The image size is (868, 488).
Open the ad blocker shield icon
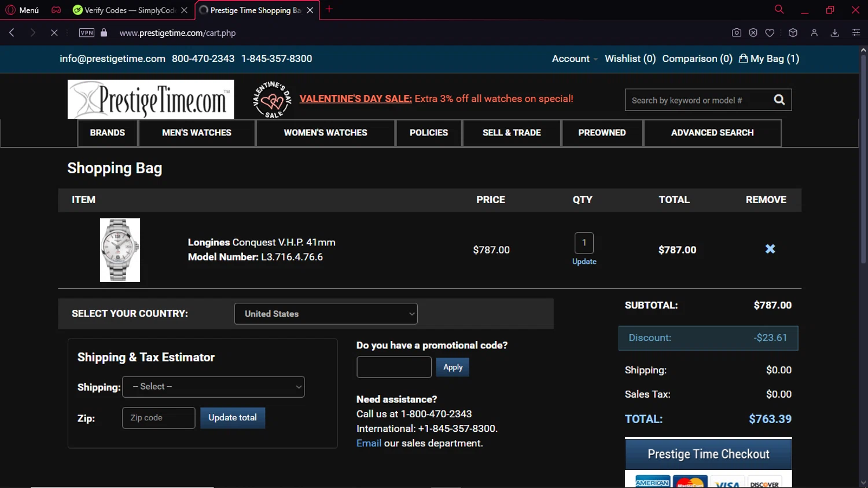[x=753, y=33]
